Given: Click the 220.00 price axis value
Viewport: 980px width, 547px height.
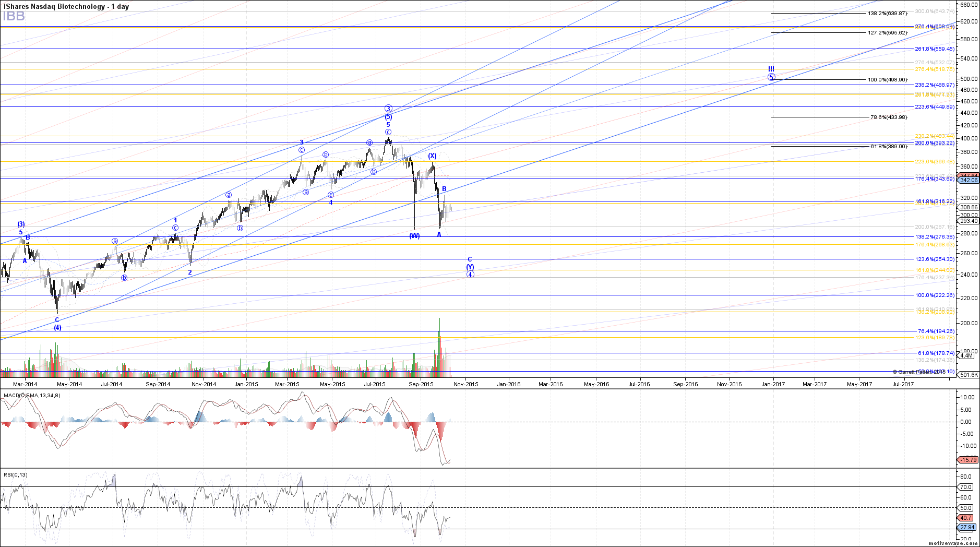Looking at the screenshot, I should click(969, 298).
